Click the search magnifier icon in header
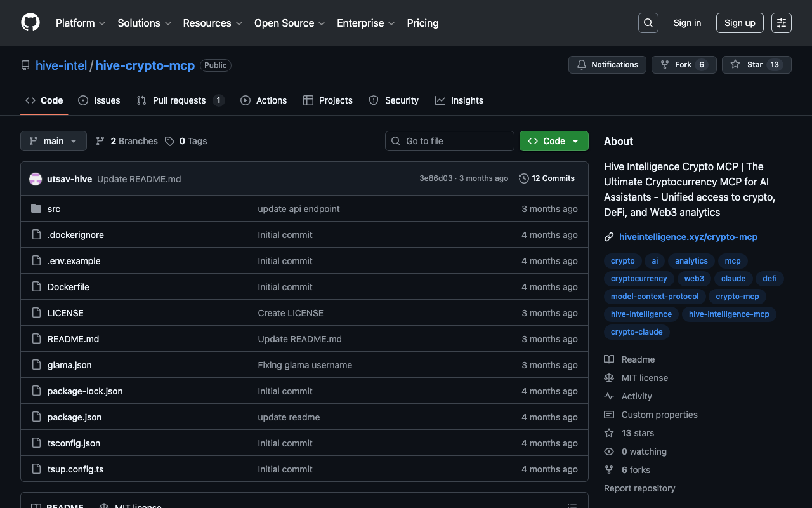The image size is (812, 508). pyautogui.click(x=648, y=23)
